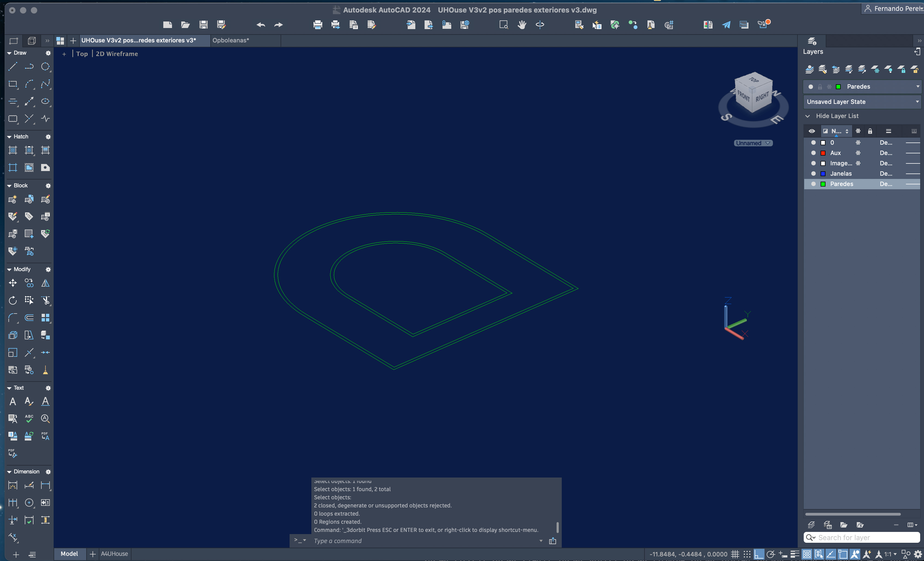
Task: Click the Save icon in toolbar
Action: (x=203, y=25)
